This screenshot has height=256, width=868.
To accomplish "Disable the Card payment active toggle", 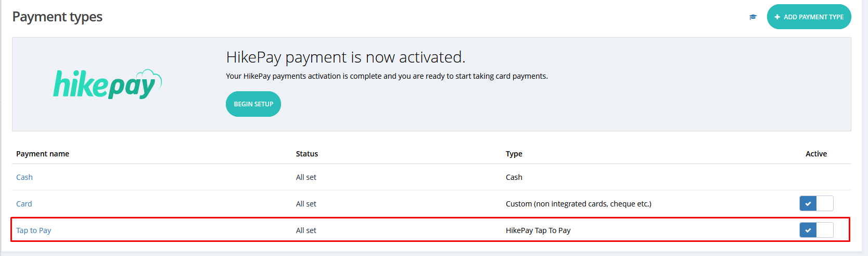I will click(x=816, y=203).
